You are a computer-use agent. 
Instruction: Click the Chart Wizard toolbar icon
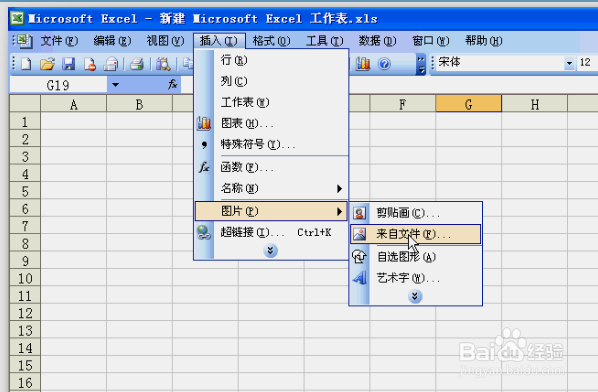363,64
